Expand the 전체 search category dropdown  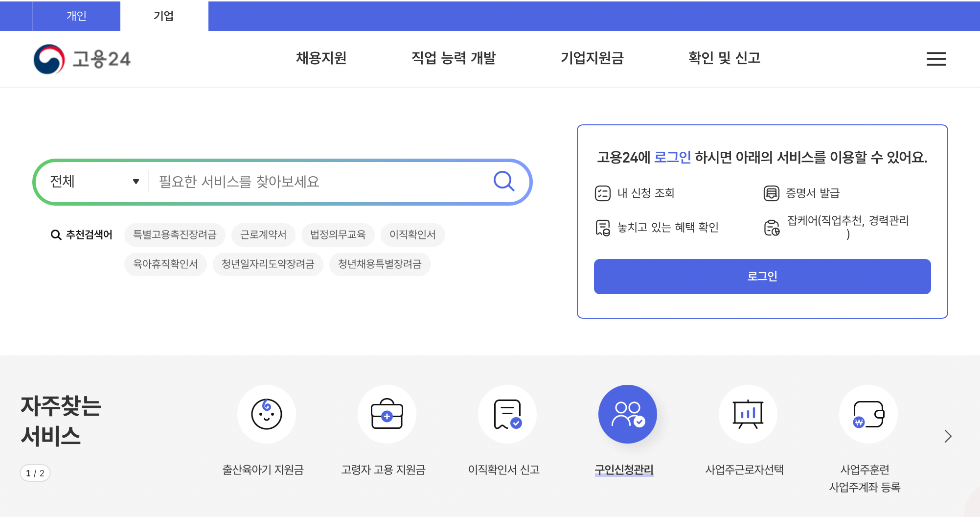click(93, 181)
